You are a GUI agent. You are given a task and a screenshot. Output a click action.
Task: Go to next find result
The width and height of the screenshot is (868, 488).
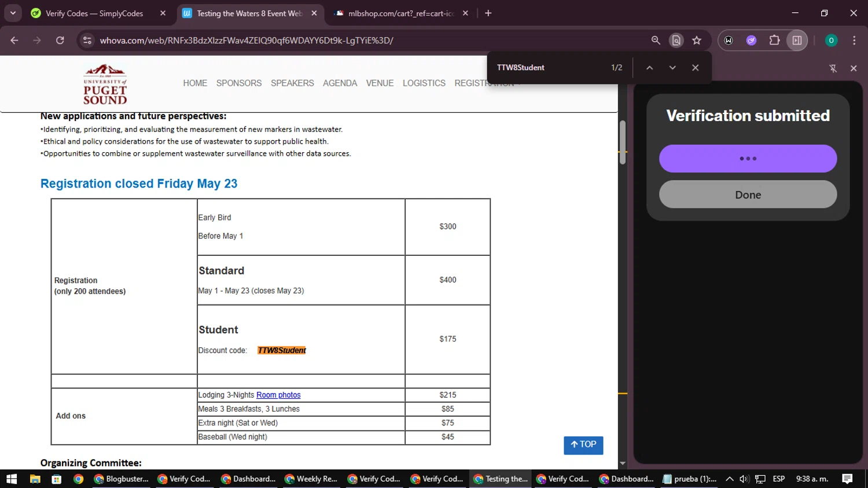click(x=672, y=68)
